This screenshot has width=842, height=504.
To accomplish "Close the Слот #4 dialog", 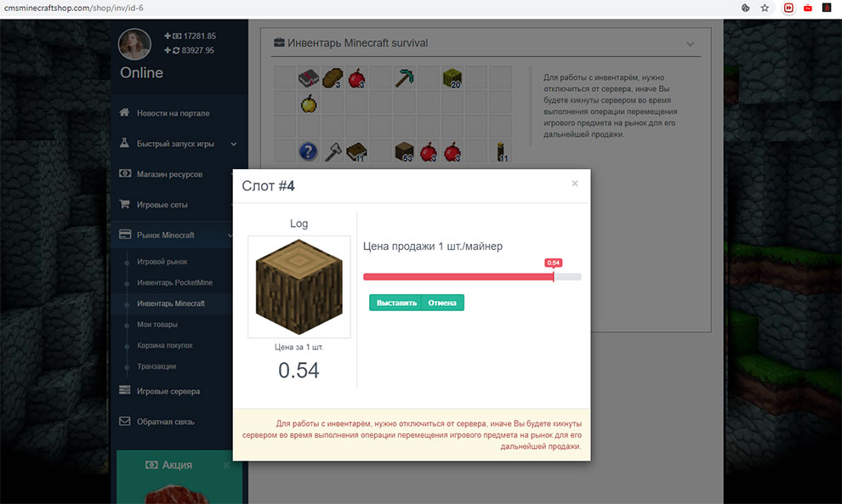I will [x=575, y=183].
